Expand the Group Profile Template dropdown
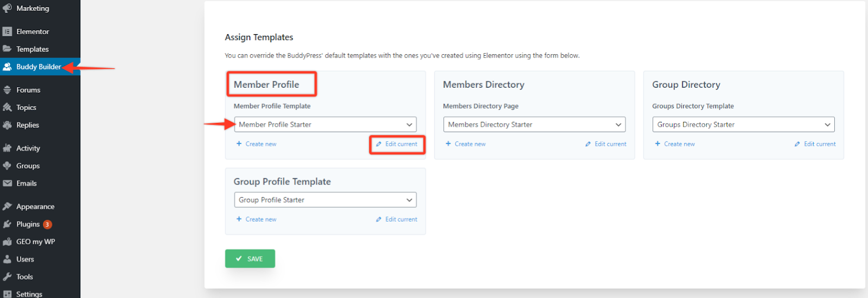Viewport: 868px width, 298px height. [x=325, y=200]
